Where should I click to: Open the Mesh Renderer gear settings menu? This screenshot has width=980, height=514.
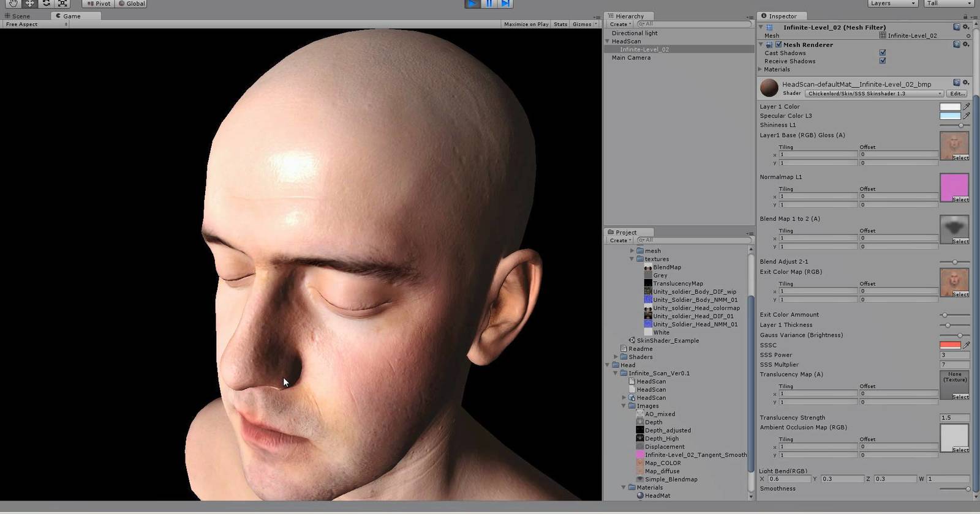(x=966, y=45)
